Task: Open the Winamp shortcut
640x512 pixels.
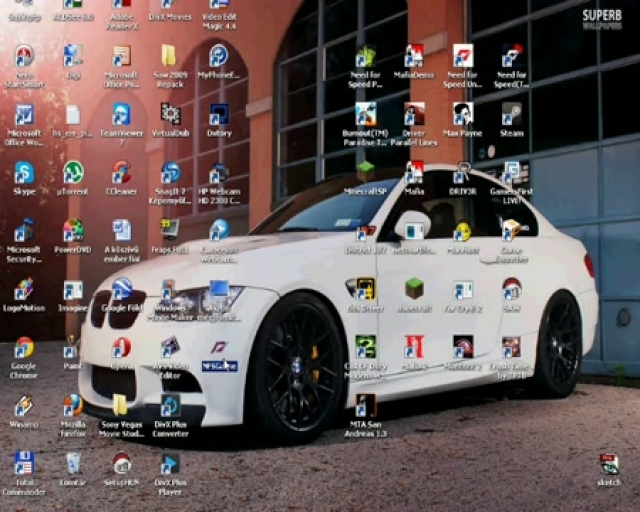Action: click(24, 406)
